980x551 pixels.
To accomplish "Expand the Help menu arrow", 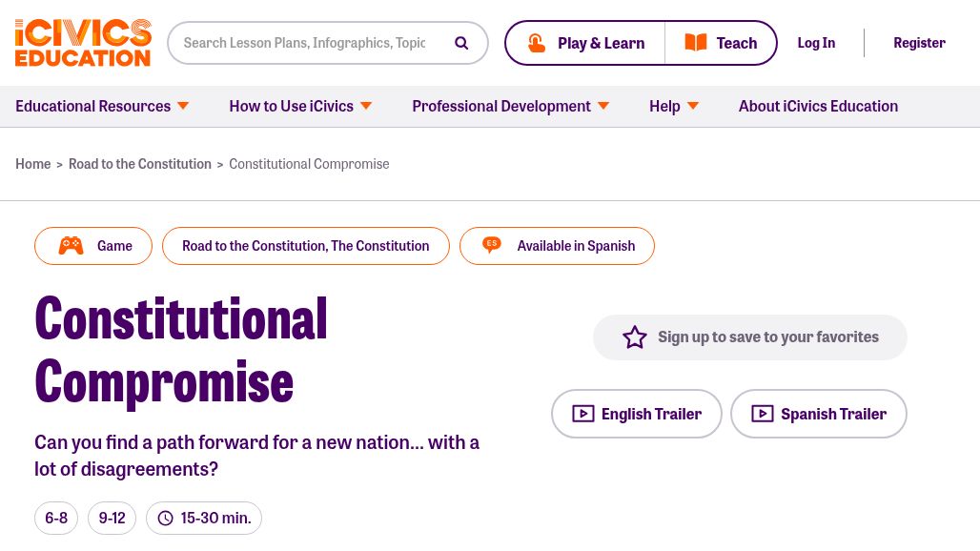I will tap(692, 106).
